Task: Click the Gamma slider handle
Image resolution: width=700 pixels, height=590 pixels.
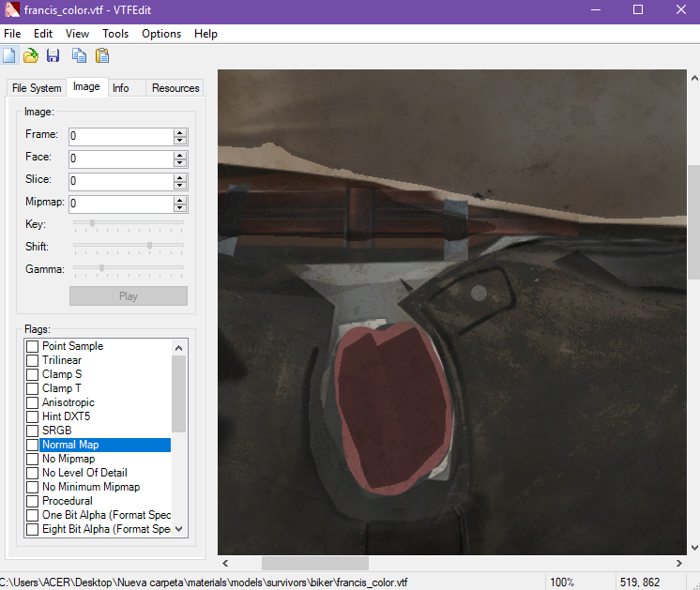Action: [101, 267]
